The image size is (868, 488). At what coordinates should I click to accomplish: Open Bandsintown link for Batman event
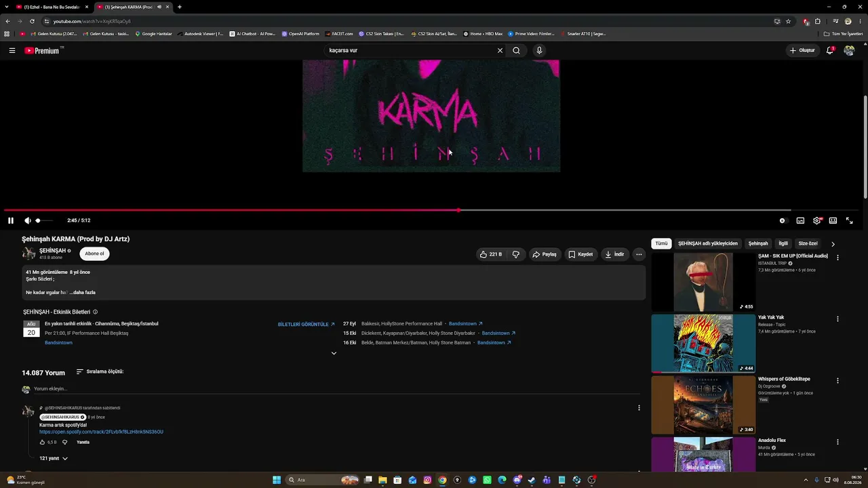[x=494, y=343]
